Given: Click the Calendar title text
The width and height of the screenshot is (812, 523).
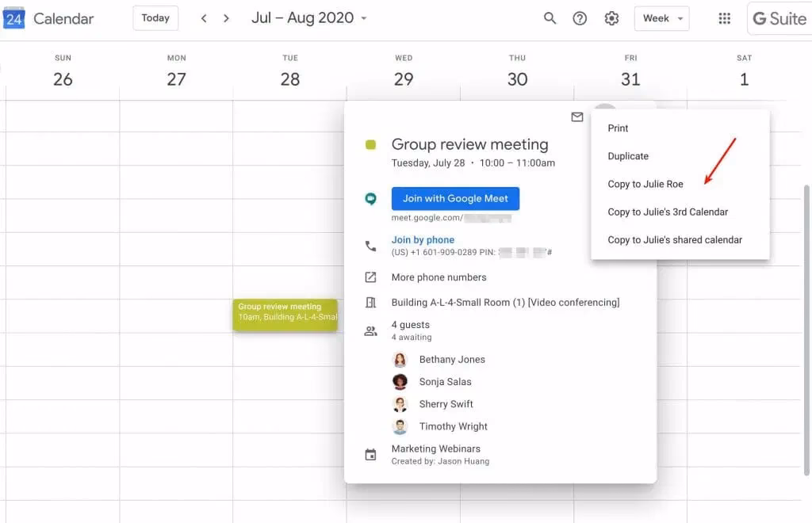Looking at the screenshot, I should coord(63,19).
